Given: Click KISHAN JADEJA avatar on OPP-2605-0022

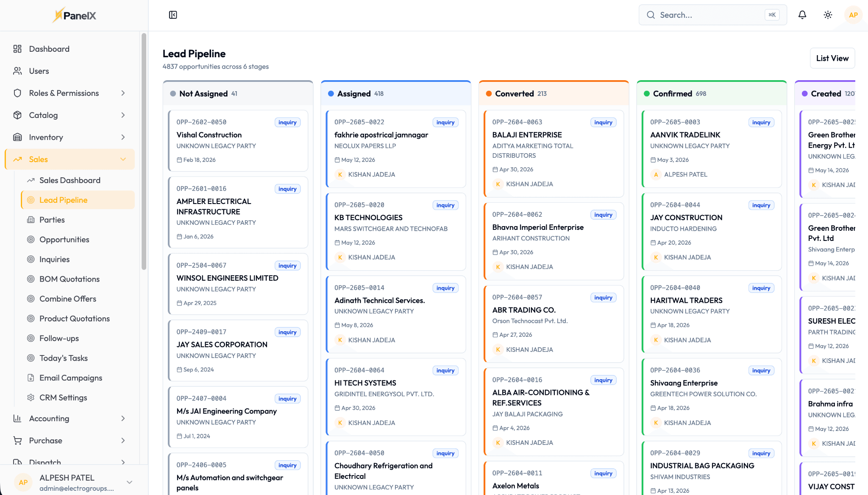Looking at the screenshot, I should pos(340,174).
